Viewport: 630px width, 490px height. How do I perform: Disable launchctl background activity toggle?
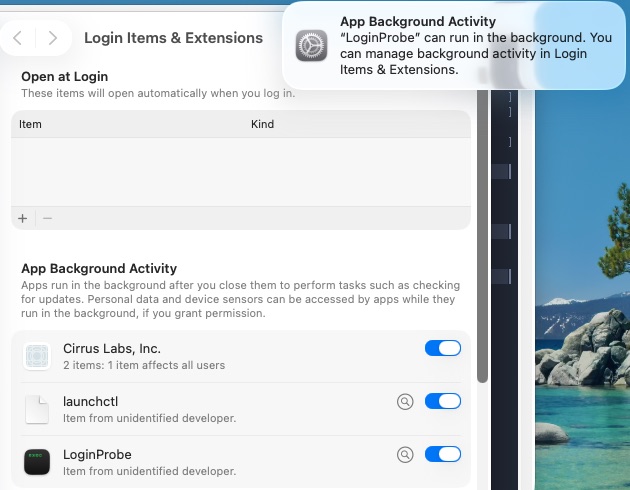click(443, 401)
